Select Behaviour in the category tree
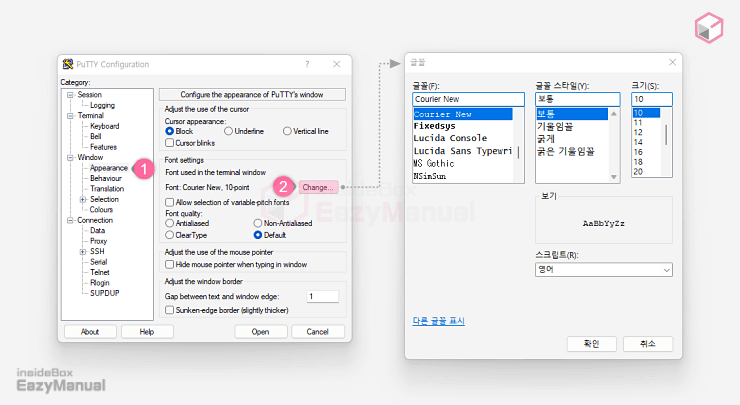 coord(106,178)
